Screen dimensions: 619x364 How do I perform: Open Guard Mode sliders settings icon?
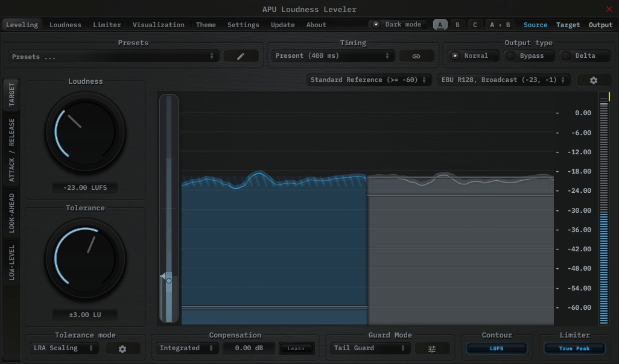pyautogui.click(x=432, y=349)
